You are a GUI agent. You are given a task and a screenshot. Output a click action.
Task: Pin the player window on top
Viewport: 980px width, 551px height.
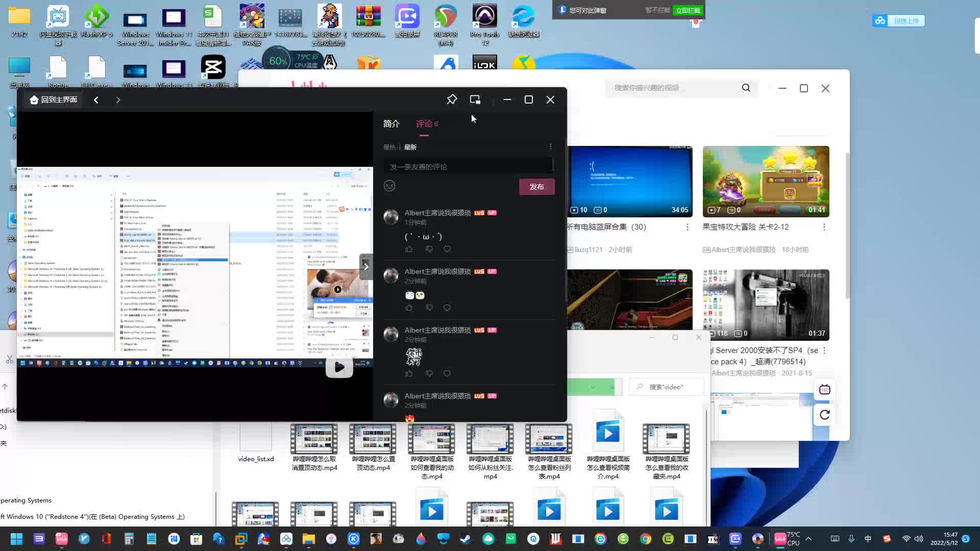452,99
